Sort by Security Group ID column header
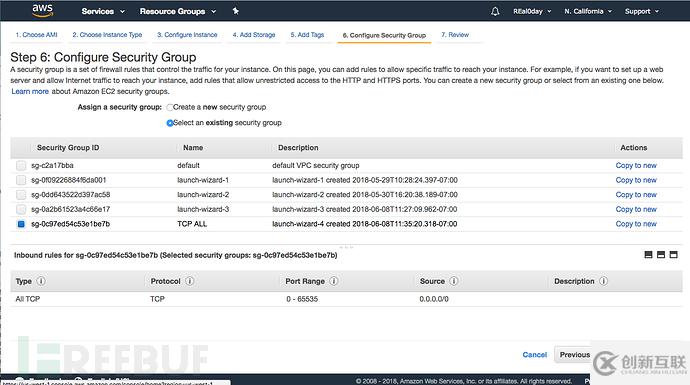This screenshot has width=690, height=385. pyautogui.click(x=68, y=148)
